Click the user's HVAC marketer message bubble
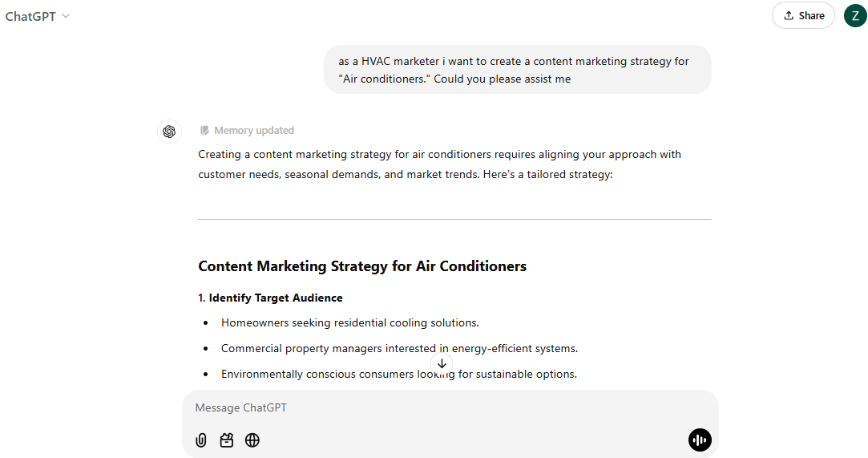 pos(517,70)
